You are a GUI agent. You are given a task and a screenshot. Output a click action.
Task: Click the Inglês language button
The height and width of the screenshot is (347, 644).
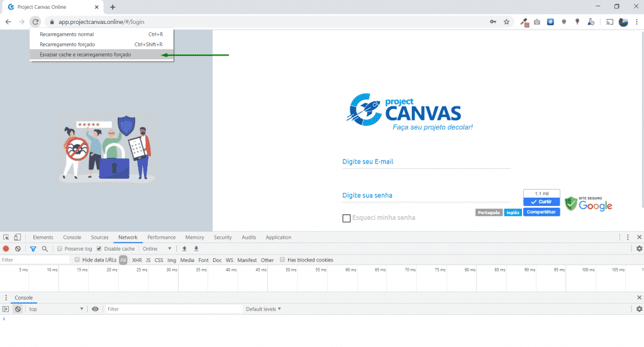point(513,213)
